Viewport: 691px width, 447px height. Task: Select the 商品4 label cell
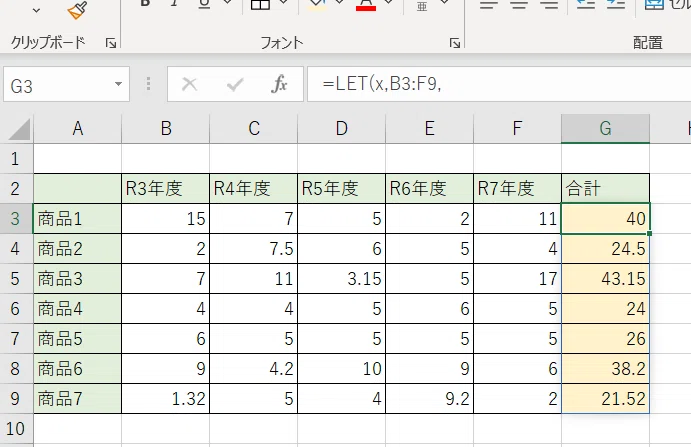pos(78,309)
